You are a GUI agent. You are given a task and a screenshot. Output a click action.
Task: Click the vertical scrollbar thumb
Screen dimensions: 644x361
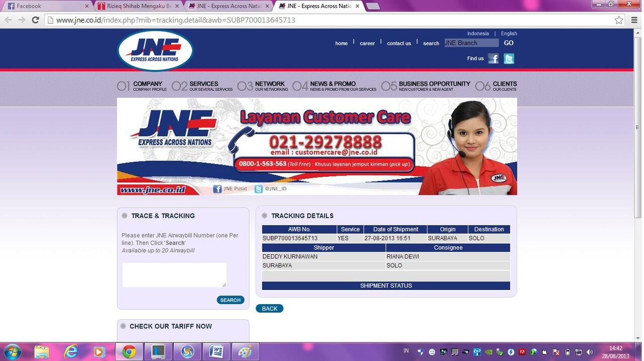pos(638,127)
